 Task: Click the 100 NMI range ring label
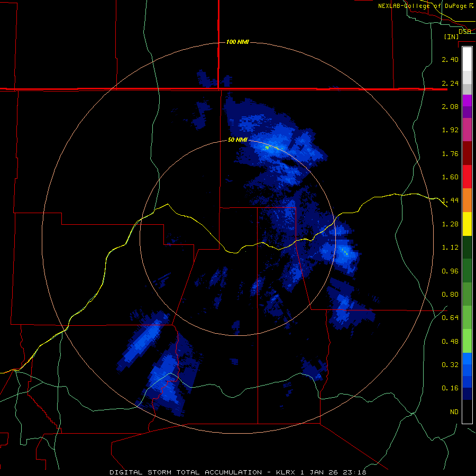pyautogui.click(x=237, y=42)
